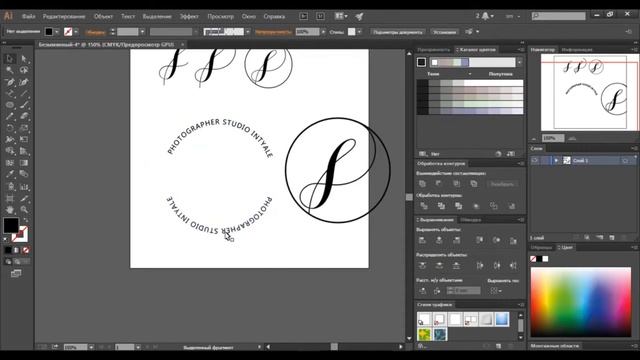Reset default fill and stroke colors
Viewport: 640px width, 360px height.
tap(6, 239)
